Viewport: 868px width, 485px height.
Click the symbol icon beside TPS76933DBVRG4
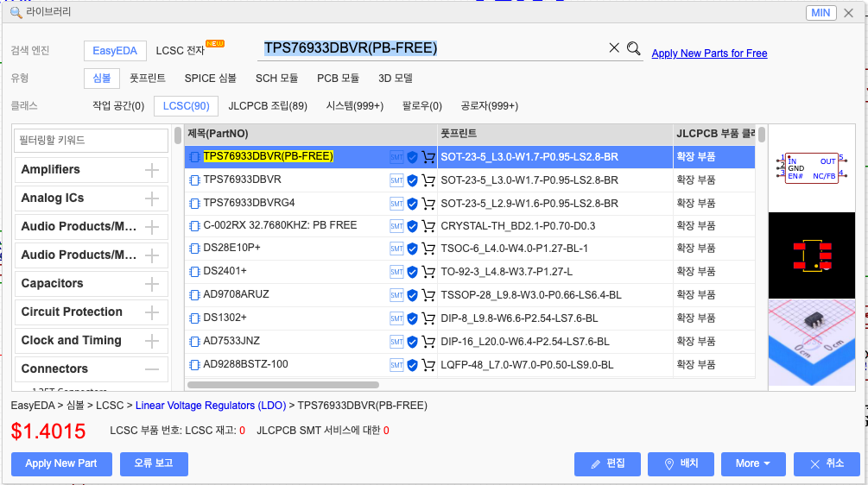pos(194,204)
